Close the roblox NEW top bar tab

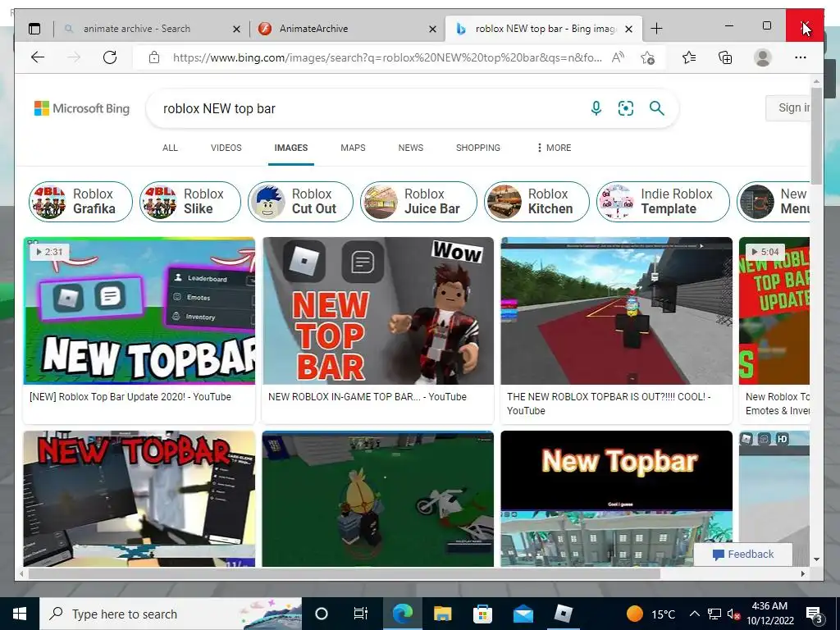(629, 29)
